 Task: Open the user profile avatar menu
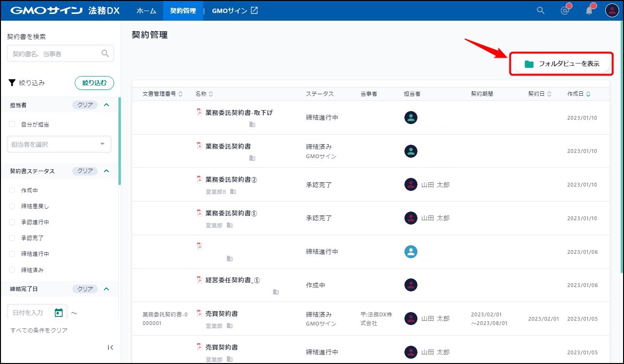[x=611, y=11]
